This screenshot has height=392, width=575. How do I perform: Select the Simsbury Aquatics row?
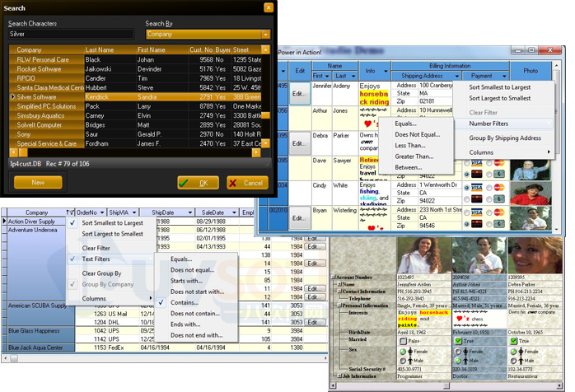[136, 115]
